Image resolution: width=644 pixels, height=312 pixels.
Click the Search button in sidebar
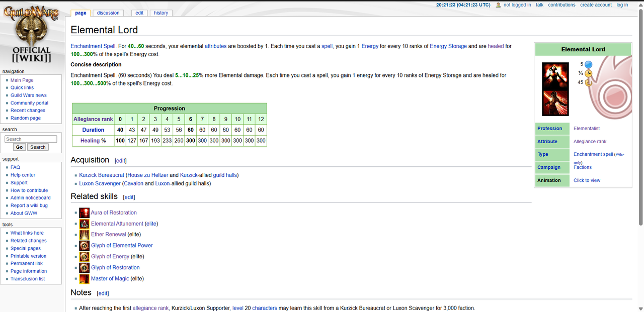pos(38,147)
